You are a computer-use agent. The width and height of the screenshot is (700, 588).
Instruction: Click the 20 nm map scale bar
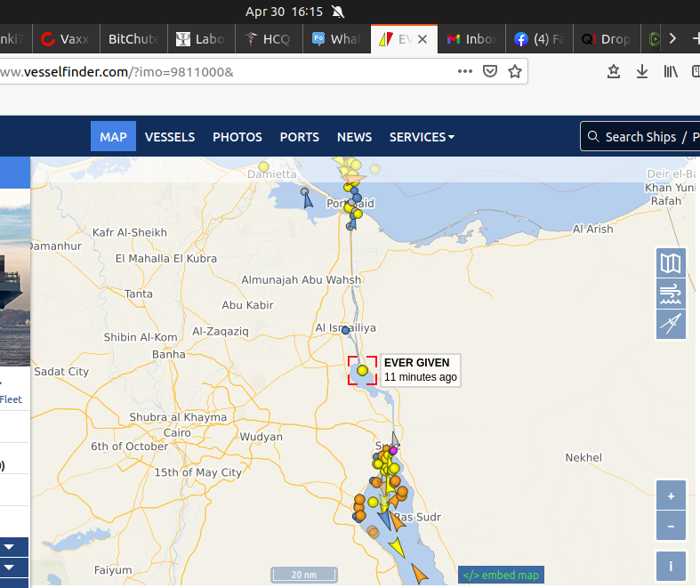[x=304, y=575]
